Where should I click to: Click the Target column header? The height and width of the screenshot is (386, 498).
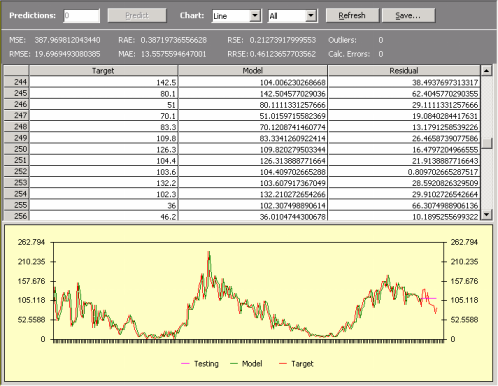pyautogui.click(x=103, y=71)
